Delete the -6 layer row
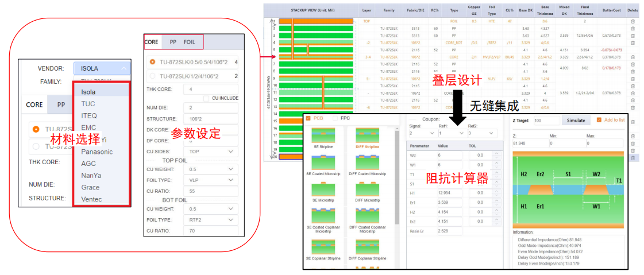The width and height of the screenshot is (644, 275). click(633, 107)
